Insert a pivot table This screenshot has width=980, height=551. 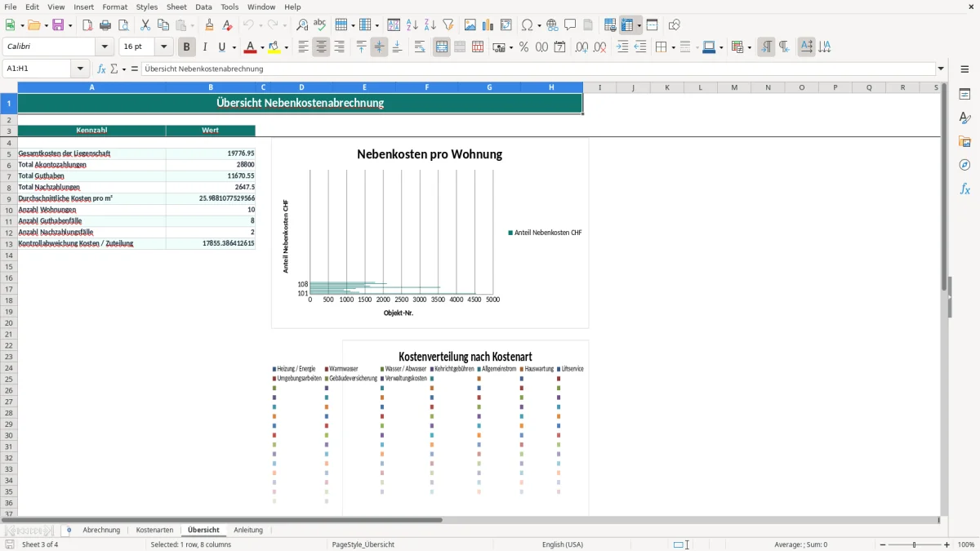(x=506, y=25)
